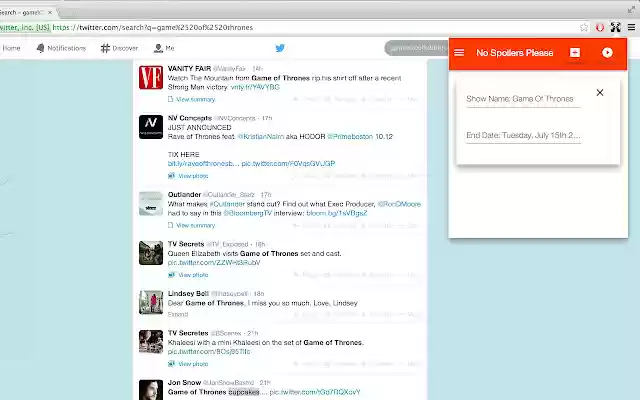Follow the vnty.fr link in Vanity Fair tweet

(x=255, y=87)
